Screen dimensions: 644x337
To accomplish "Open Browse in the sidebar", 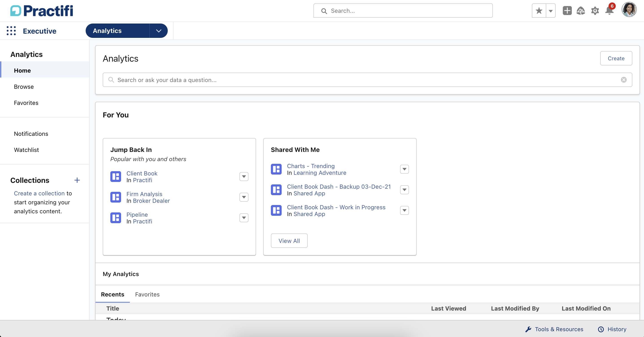I will 24,87.
